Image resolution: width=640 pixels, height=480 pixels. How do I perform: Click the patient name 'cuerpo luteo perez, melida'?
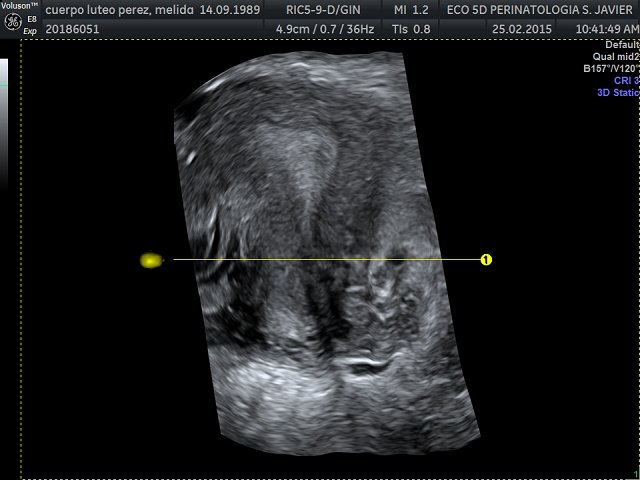click(x=120, y=9)
